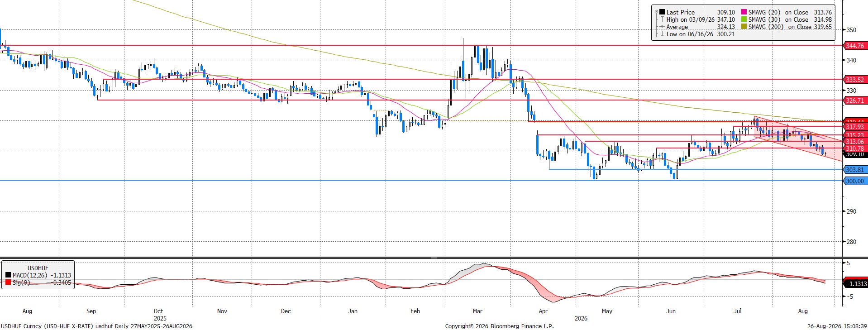Click the magenta SMAVG (20) swatch
This screenshot has height=330, width=868.
click(x=744, y=12)
